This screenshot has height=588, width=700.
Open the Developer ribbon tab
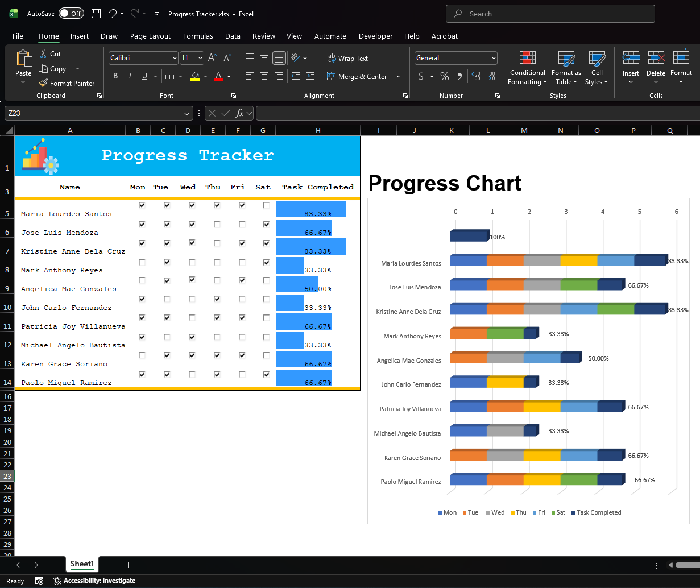(x=375, y=36)
